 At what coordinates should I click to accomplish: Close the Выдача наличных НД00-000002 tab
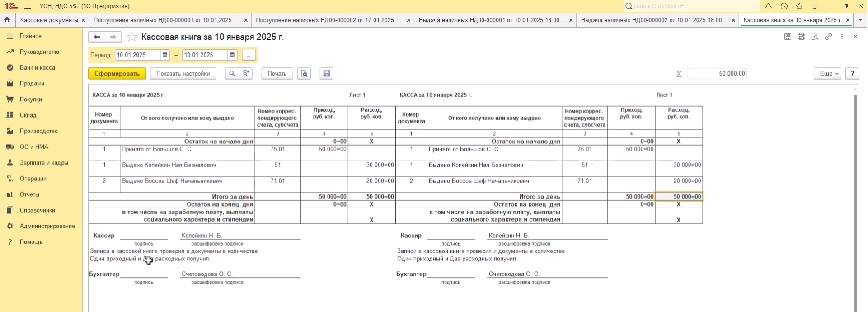point(733,20)
